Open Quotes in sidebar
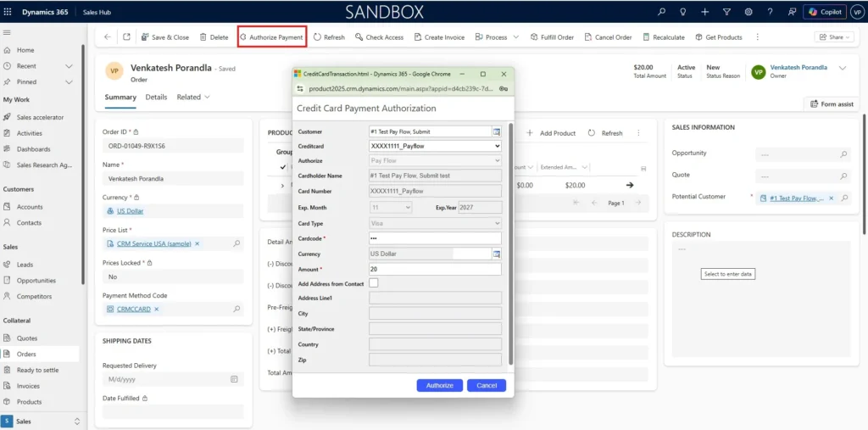Screen dimensions: 868x430 [26, 338]
